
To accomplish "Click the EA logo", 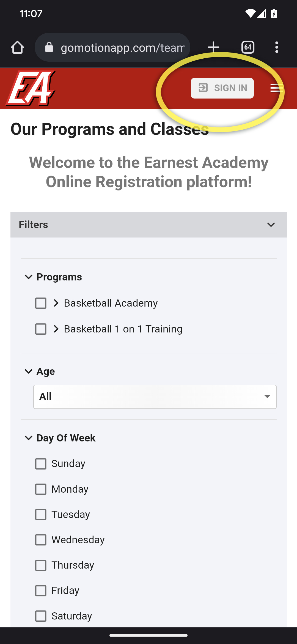I will tap(31, 88).
